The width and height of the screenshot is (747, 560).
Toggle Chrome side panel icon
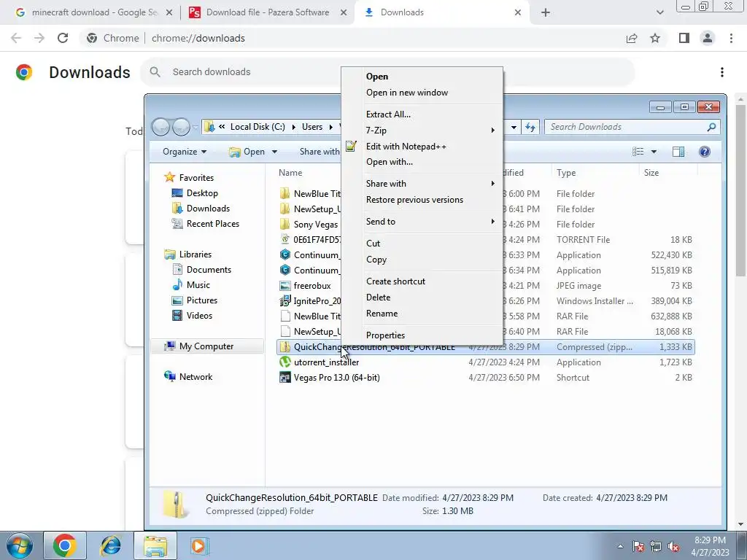684,38
